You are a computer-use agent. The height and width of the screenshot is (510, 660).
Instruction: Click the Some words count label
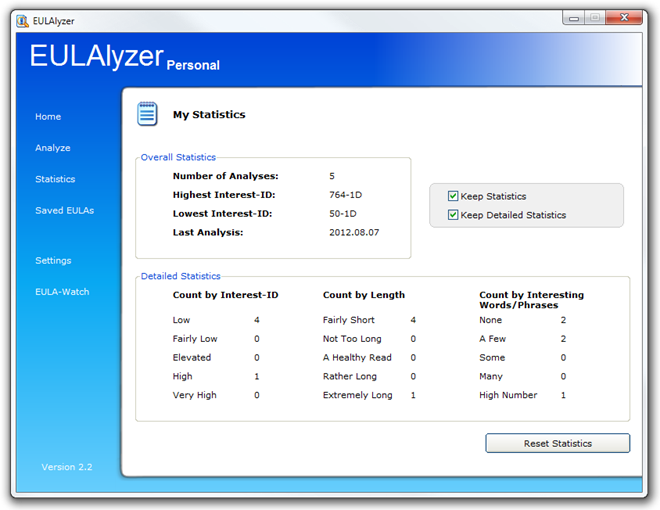492,357
